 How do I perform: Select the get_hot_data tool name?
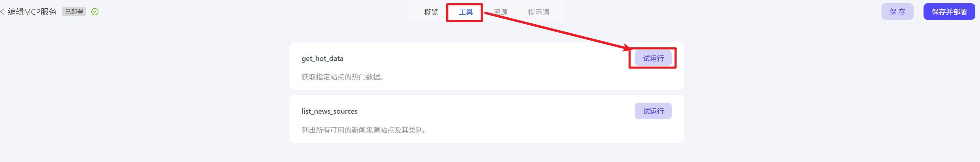[x=322, y=58]
